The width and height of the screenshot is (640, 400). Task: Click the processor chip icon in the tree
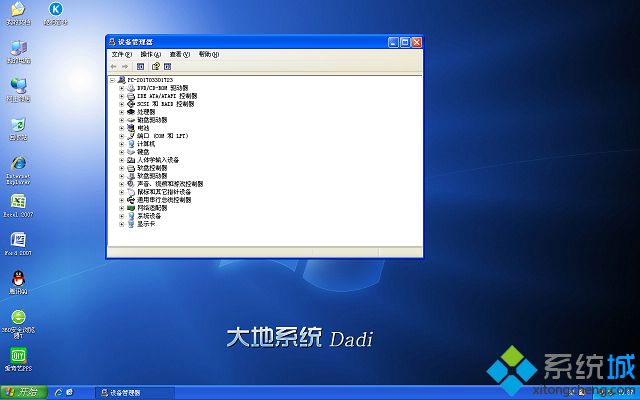coord(131,112)
